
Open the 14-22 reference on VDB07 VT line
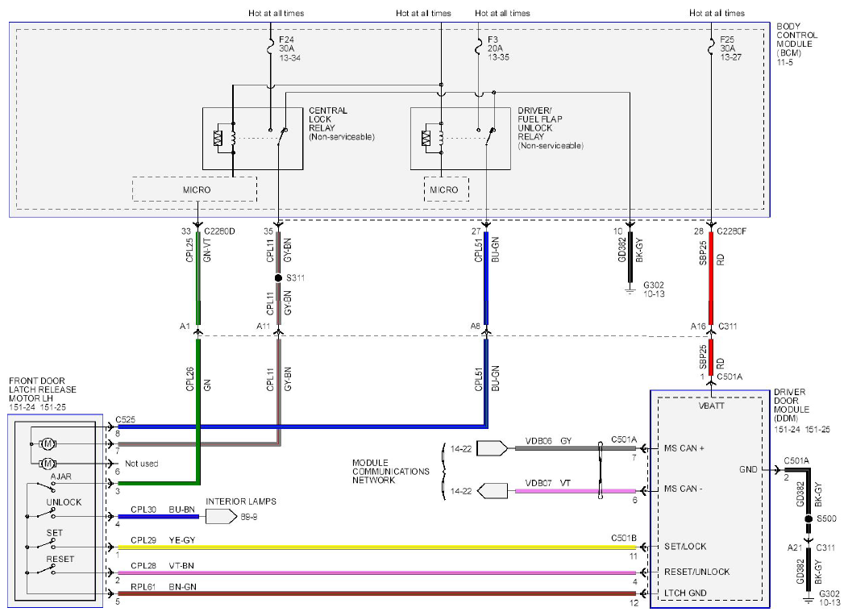click(493, 490)
